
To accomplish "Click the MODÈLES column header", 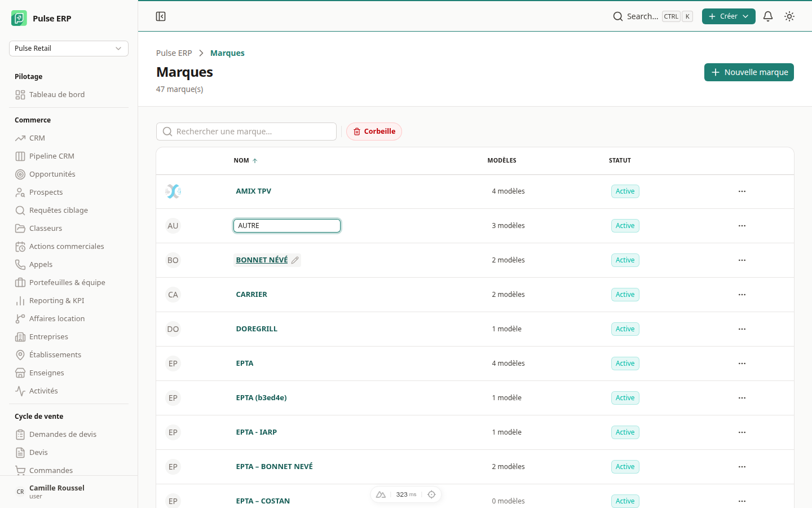I will (x=502, y=161).
